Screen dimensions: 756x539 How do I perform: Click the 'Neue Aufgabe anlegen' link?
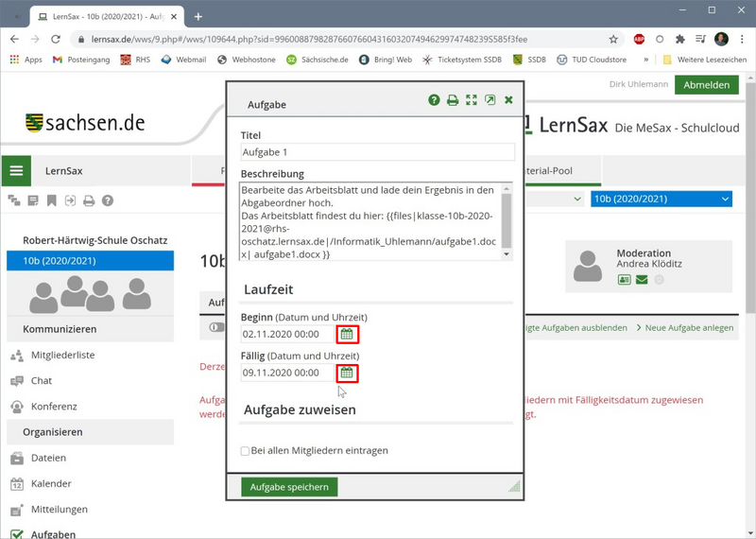tap(688, 327)
